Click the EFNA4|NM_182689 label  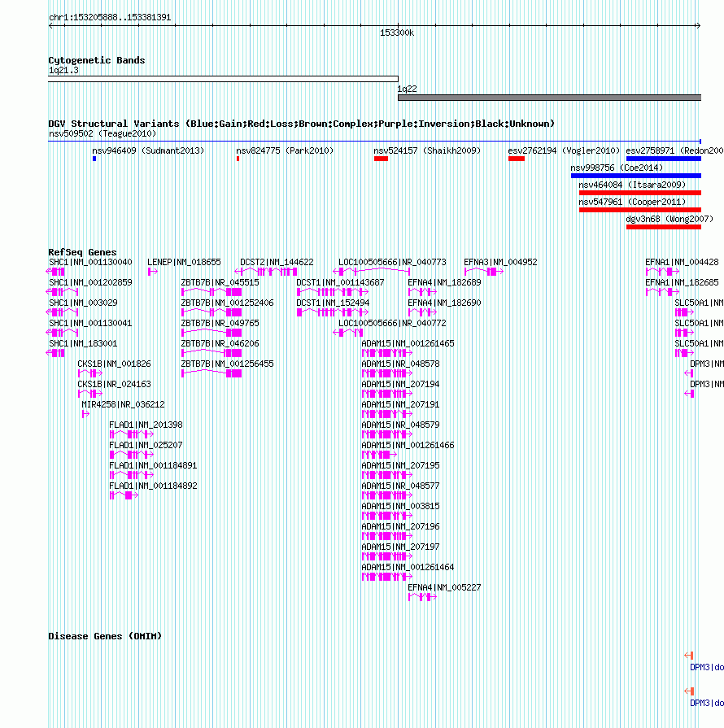tap(444, 282)
